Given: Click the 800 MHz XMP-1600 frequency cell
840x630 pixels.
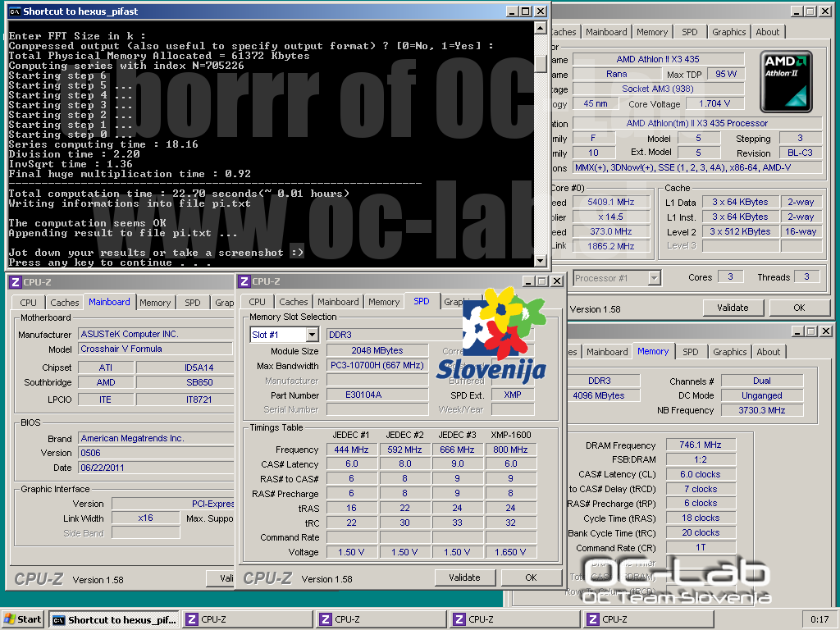Looking at the screenshot, I should (x=510, y=450).
